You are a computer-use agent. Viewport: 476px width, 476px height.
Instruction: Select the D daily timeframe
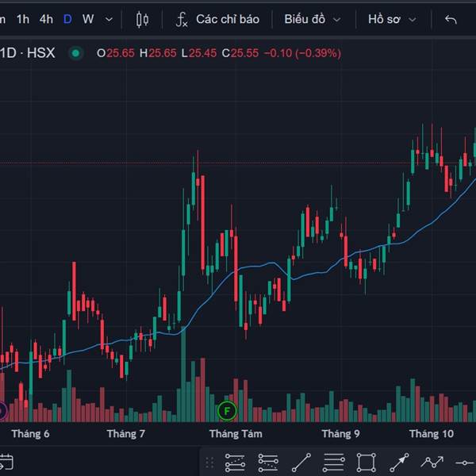point(67,19)
